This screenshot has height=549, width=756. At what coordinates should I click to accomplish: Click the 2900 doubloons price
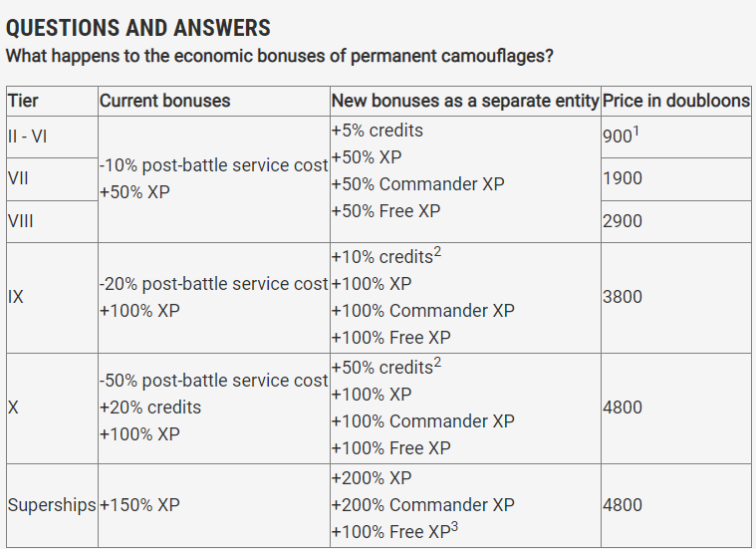(x=623, y=221)
